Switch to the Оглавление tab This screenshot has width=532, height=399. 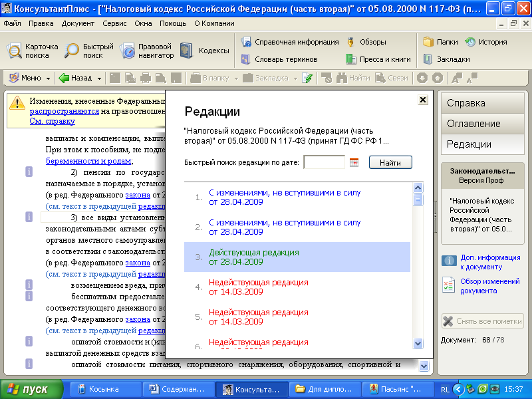coord(483,124)
